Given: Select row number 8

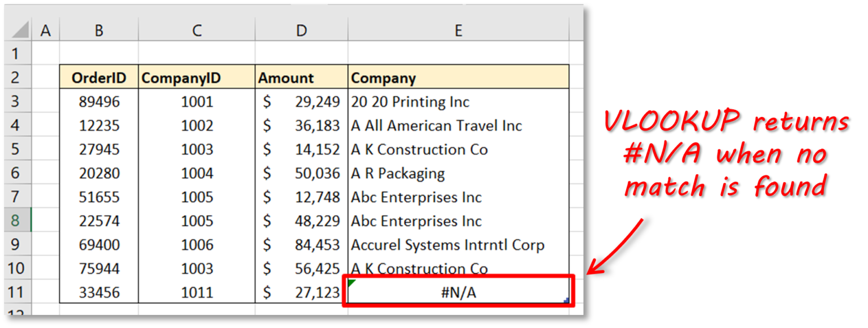Looking at the screenshot, I should click(x=20, y=221).
